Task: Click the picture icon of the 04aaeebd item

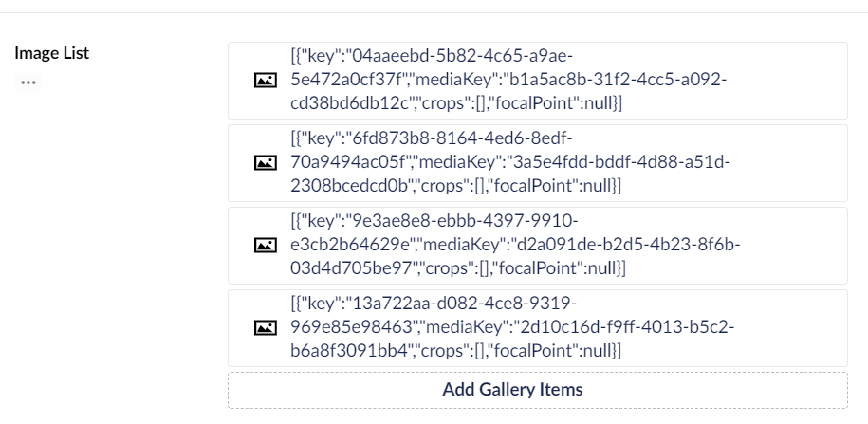Action: pyautogui.click(x=266, y=81)
